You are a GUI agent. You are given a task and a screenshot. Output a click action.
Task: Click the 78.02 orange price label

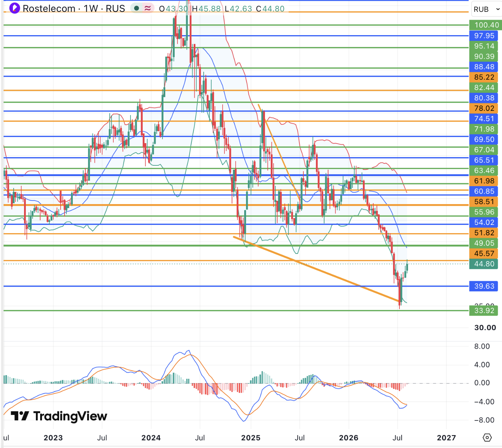pos(484,108)
